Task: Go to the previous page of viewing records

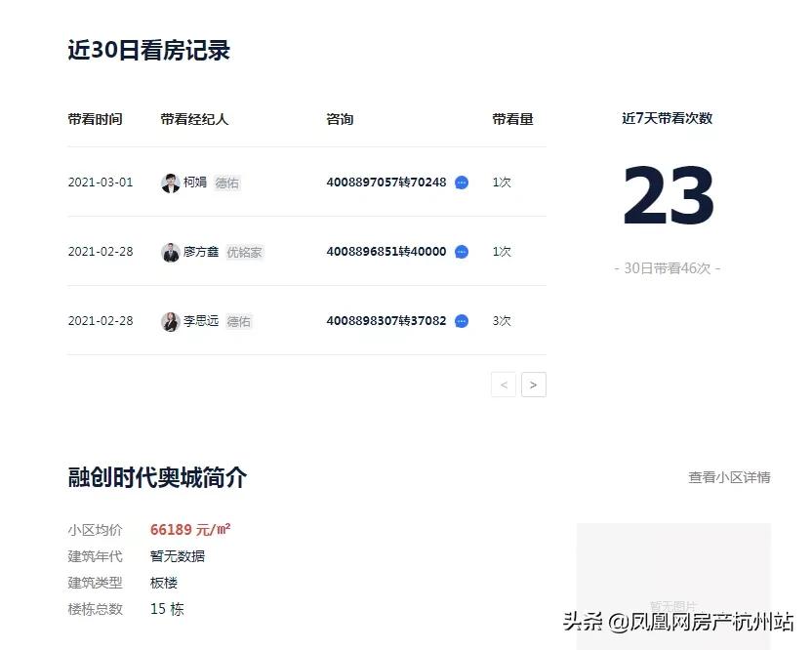Action: click(503, 385)
